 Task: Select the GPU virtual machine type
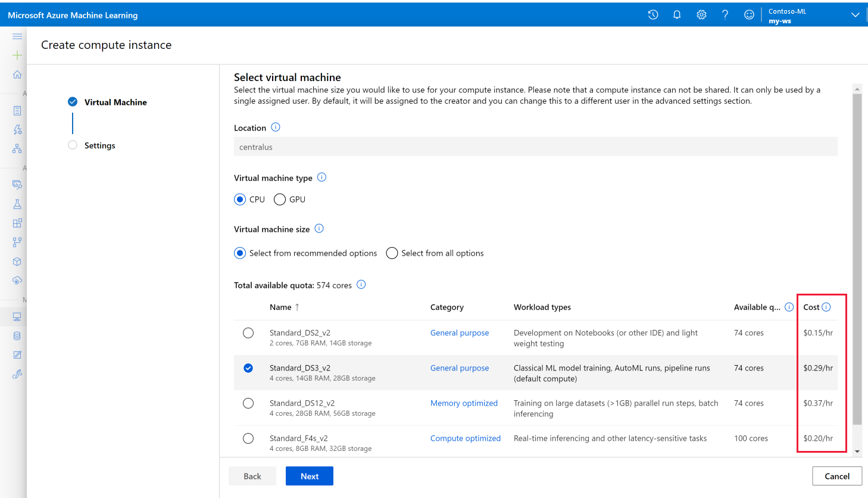pyautogui.click(x=280, y=200)
